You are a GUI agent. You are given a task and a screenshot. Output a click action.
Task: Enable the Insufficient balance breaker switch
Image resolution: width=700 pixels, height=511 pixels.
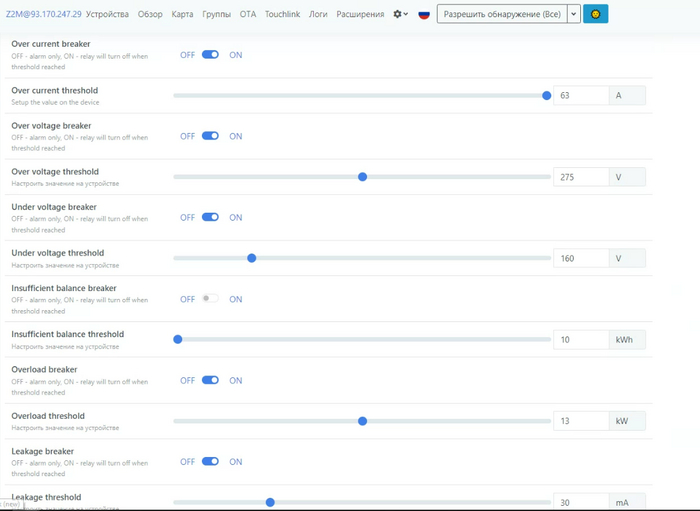pyautogui.click(x=210, y=299)
